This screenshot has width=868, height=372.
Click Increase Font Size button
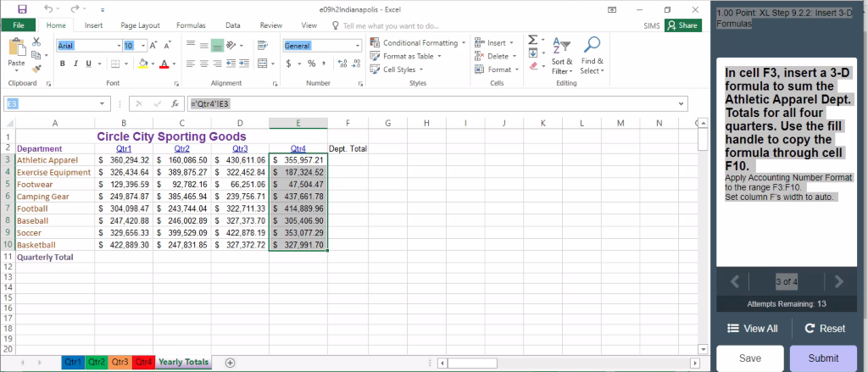(x=153, y=46)
